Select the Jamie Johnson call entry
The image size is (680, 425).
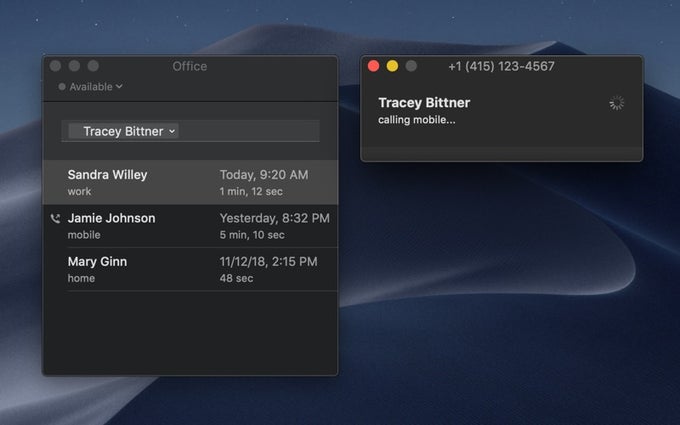pos(190,226)
